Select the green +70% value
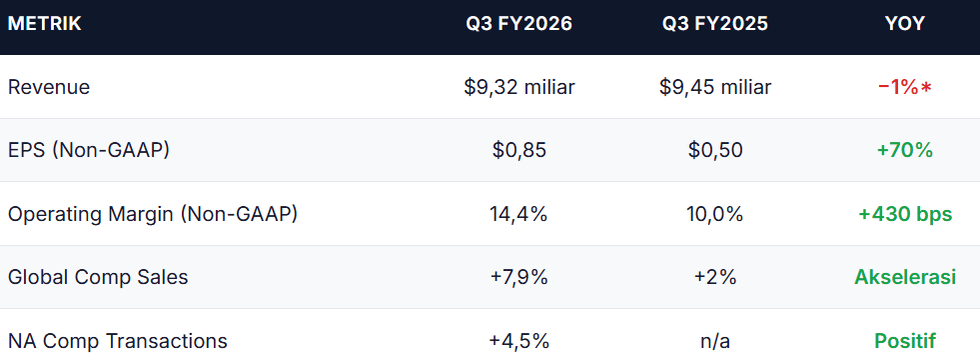Image resolution: width=980 pixels, height=364 pixels. [904, 150]
